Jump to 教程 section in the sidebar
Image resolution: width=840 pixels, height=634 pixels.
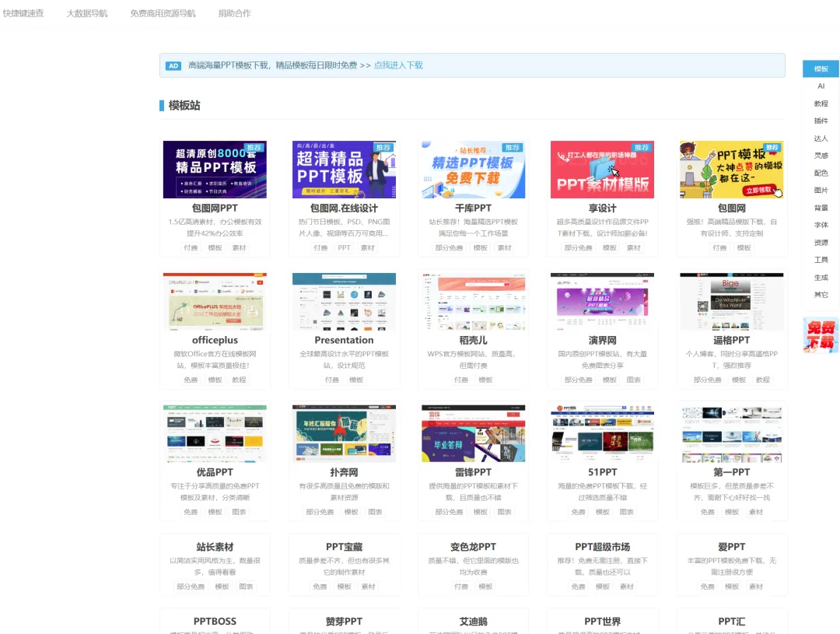(821, 103)
